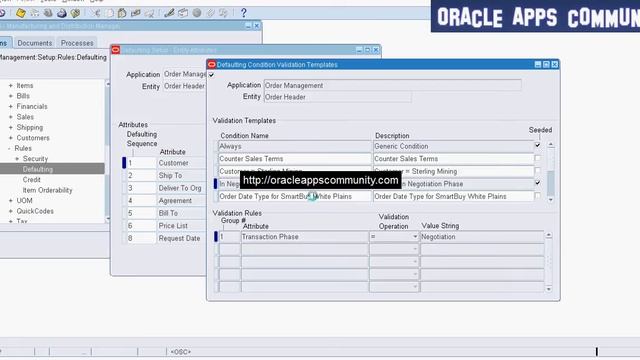Toggle Seeded checkbox for Order Date Type row

coord(538,196)
